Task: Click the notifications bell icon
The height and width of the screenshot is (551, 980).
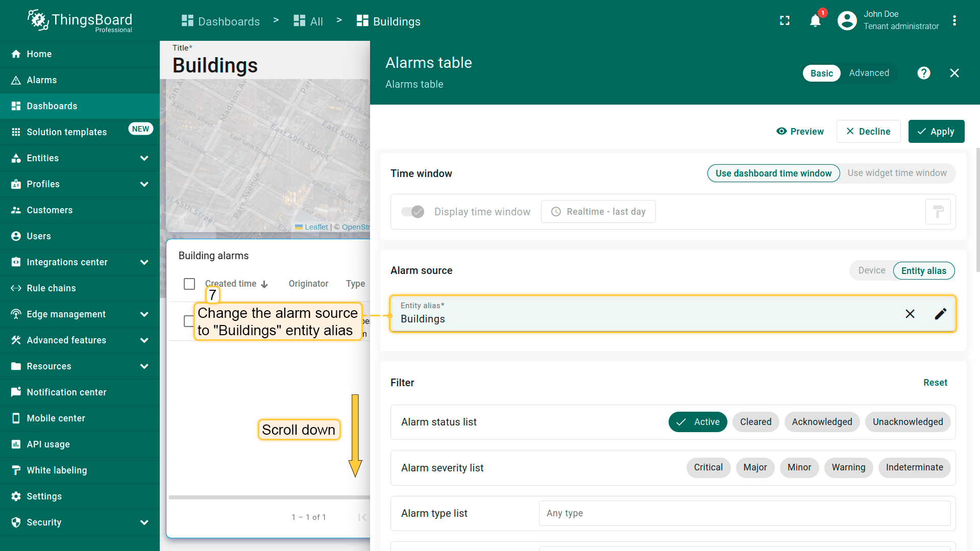Action: click(815, 21)
